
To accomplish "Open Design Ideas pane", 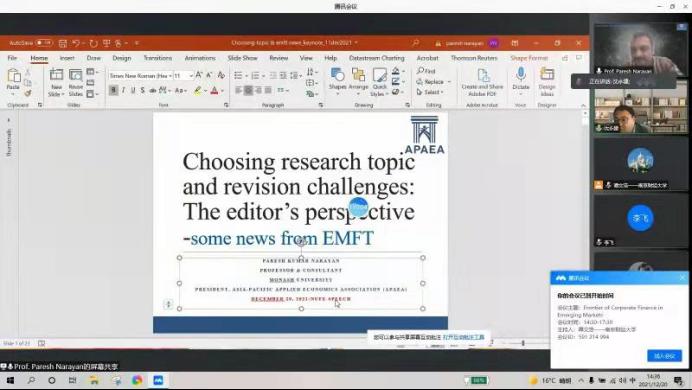I will click(547, 74).
